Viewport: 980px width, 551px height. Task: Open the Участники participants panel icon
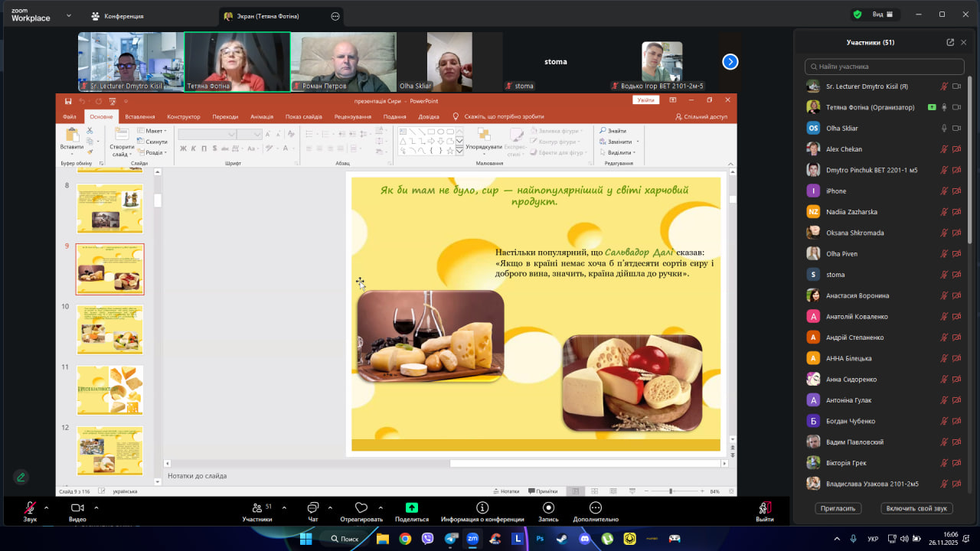(256, 508)
